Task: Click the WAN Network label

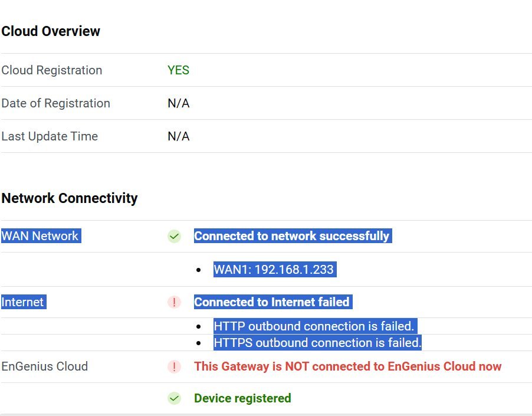Action: point(40,236)
